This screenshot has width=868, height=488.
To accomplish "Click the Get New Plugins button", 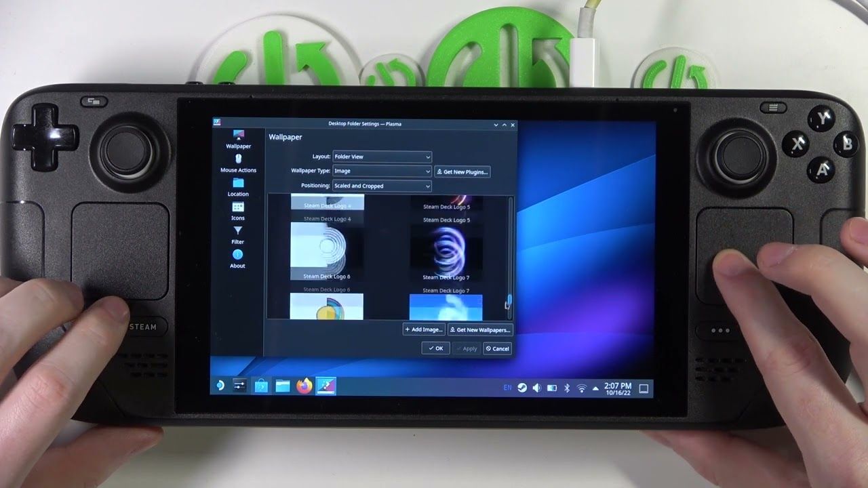I will [462, 172].
